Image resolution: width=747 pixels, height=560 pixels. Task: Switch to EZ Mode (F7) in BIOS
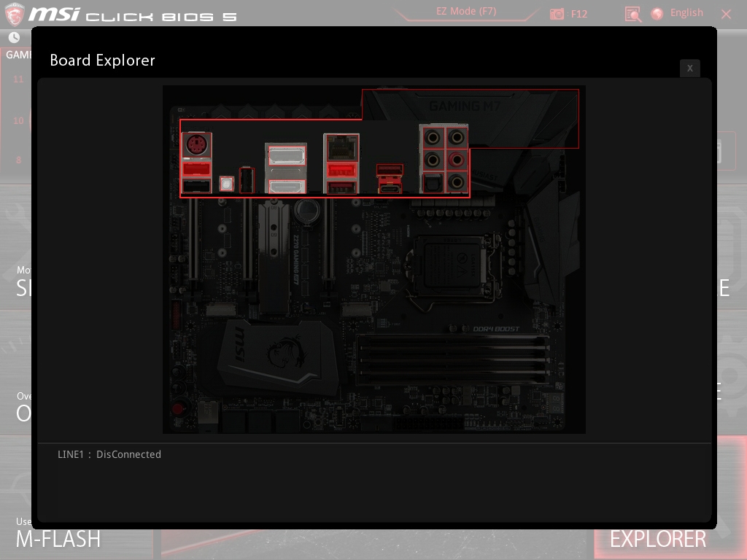tap(466, 12)
